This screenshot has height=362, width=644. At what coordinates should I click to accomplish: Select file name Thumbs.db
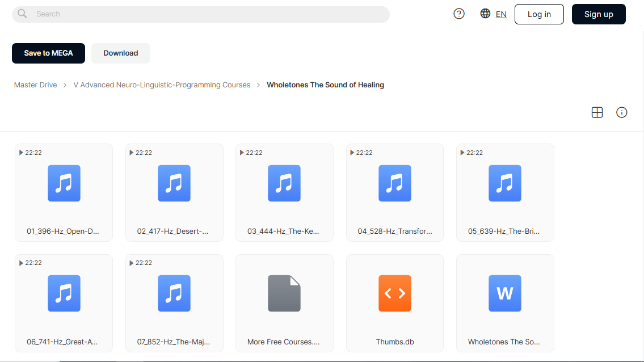click(x=395, y=342)
